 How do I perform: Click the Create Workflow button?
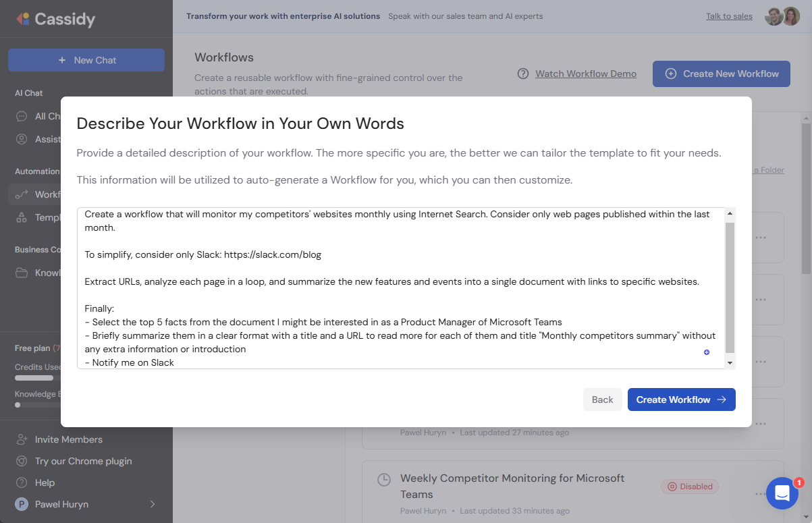click(681, 400)
